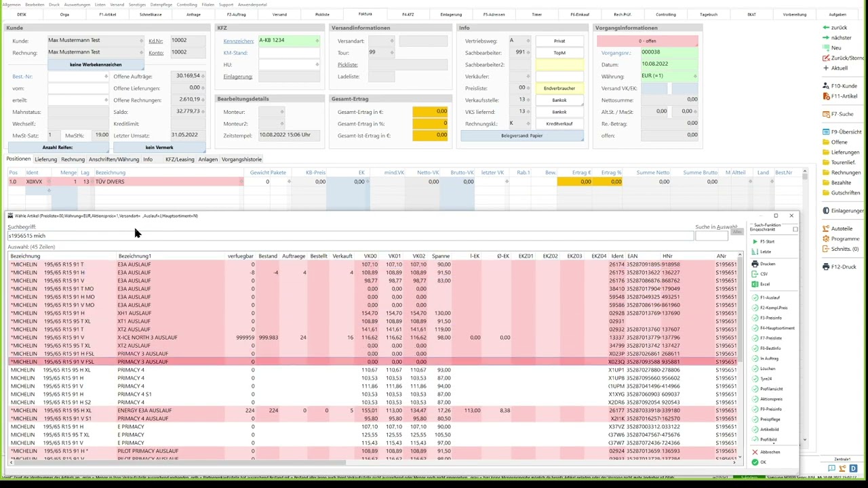Viewport: 868px width, 488px height.
Task: Open the Lieferungen folder icon
Action: click(x=825, y=152)
